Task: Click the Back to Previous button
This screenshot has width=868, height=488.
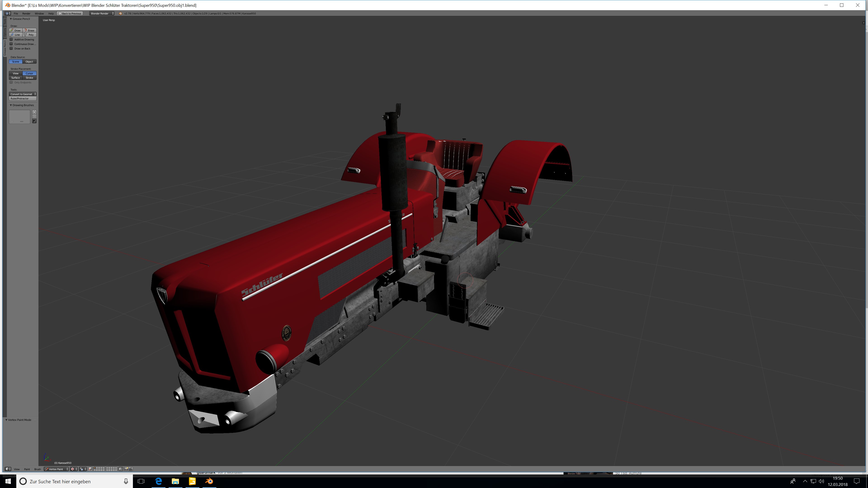Action: pos(70,14)
